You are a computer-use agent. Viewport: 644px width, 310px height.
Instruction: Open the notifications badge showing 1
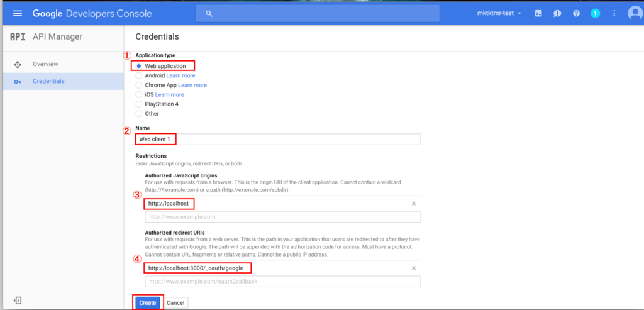tap(595, 14)
